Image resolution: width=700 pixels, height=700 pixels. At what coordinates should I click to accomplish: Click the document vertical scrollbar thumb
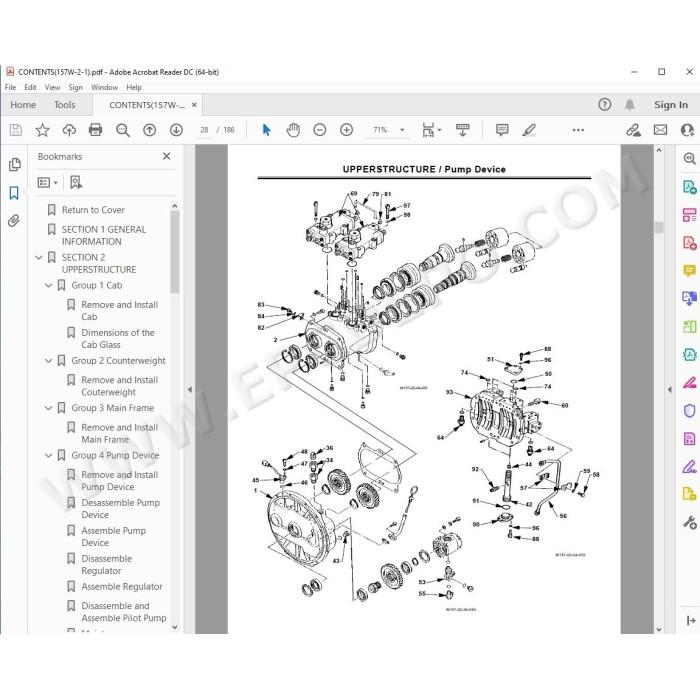[x=659, y=227]
